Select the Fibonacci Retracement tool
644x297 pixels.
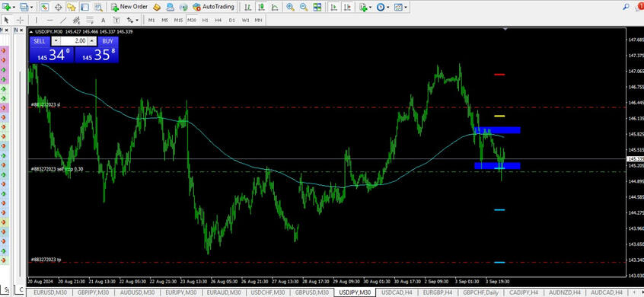pos(90,20)
